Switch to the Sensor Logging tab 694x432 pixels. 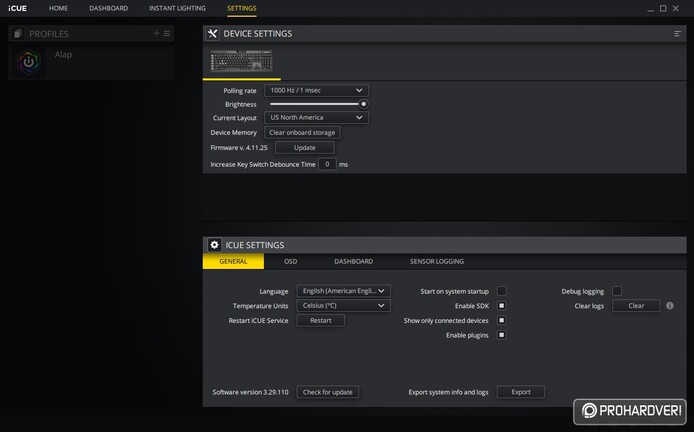tap(436, 261)
